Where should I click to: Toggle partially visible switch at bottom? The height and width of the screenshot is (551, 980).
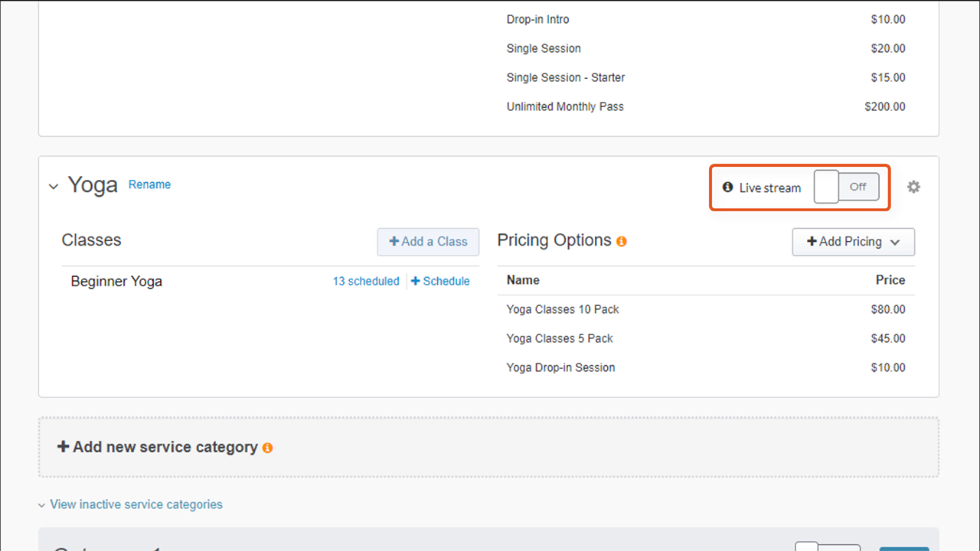[x=827, y=546]
